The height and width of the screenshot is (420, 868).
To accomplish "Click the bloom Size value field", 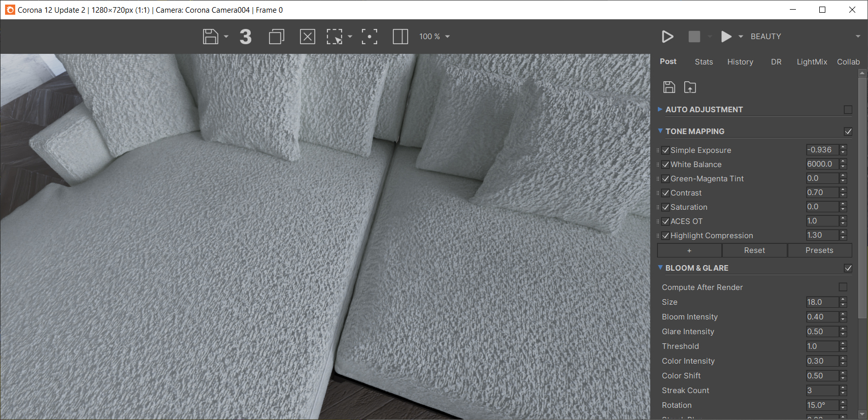I will click(x=822, y=302).
